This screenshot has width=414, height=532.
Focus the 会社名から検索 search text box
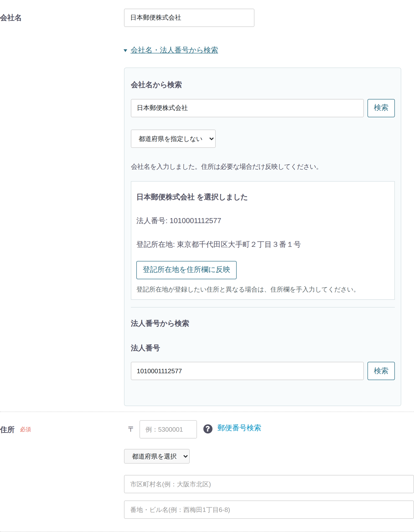[247, 108]
